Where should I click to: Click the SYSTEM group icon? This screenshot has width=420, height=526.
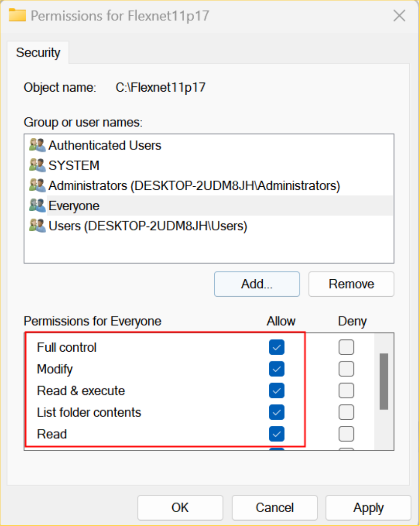pos(37,165)
